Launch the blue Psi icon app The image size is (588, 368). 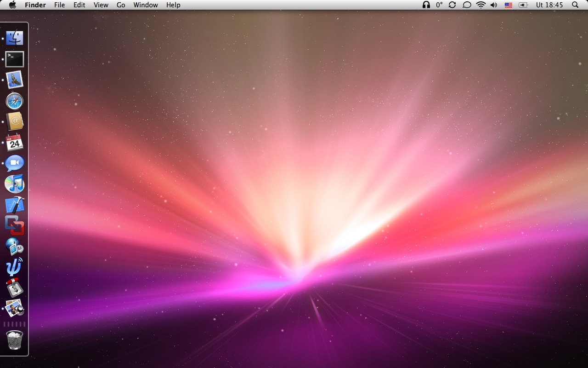15,267
